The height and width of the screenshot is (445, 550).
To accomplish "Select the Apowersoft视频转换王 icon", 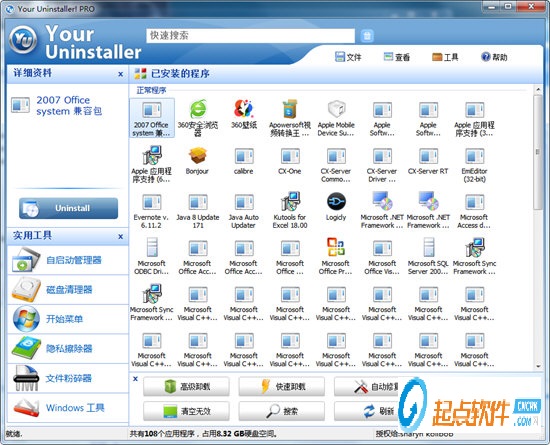I will pos(290,109).
